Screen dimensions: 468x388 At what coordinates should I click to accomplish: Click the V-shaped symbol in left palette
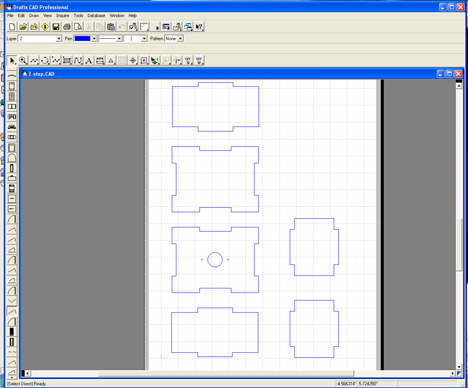[x=12, y=301]
